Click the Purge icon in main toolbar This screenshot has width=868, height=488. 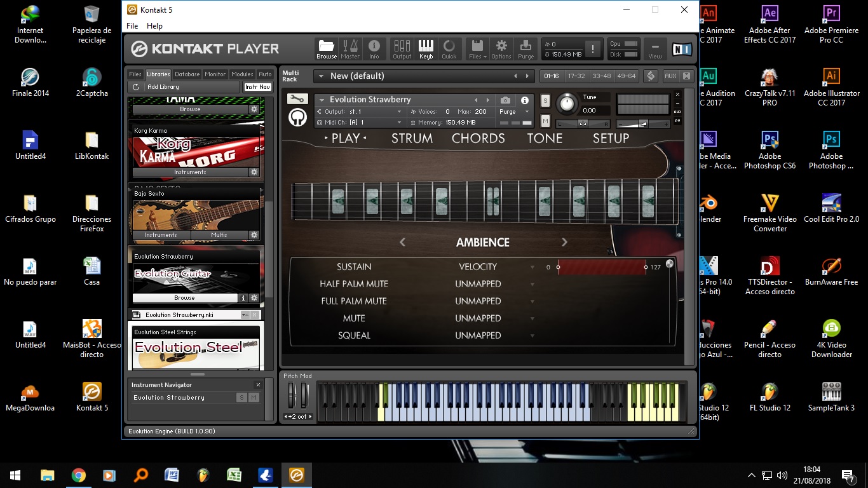coord(526,48)
